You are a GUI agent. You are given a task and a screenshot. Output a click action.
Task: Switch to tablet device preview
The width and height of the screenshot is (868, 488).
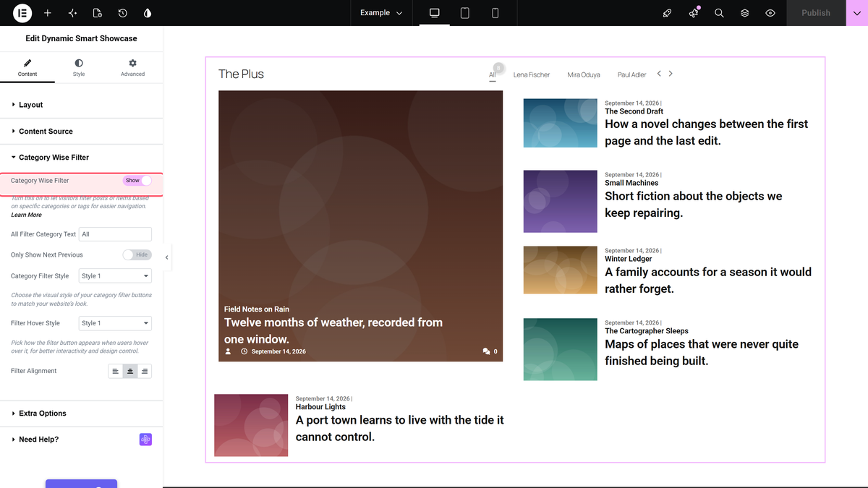point(465,13)
